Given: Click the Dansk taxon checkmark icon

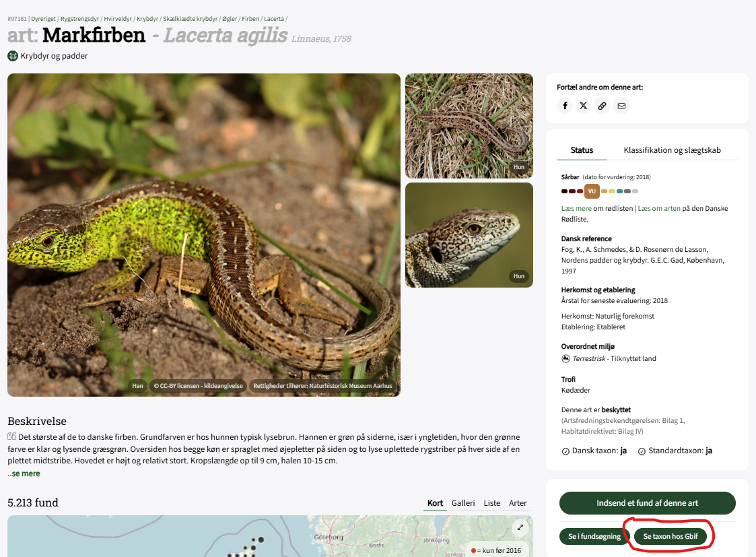Looking at the screenshot, I should click(x=565, y=451).
